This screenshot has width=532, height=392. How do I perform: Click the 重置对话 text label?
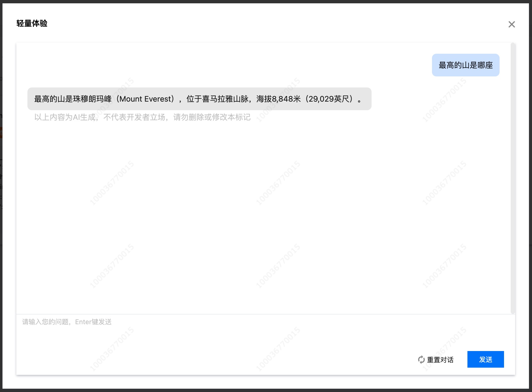click(x=440, y=360)
